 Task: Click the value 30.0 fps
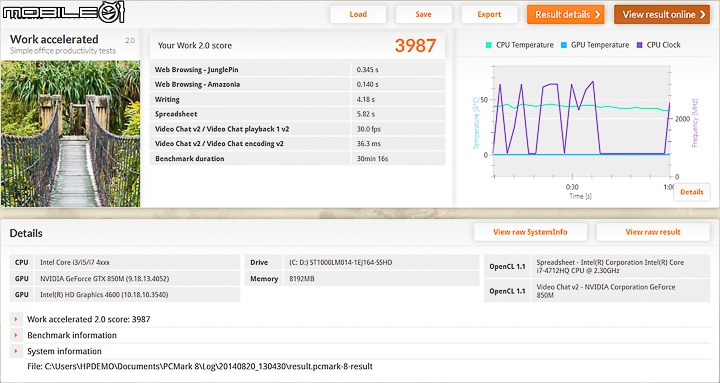pyautogui.click(x=369, y=129)
